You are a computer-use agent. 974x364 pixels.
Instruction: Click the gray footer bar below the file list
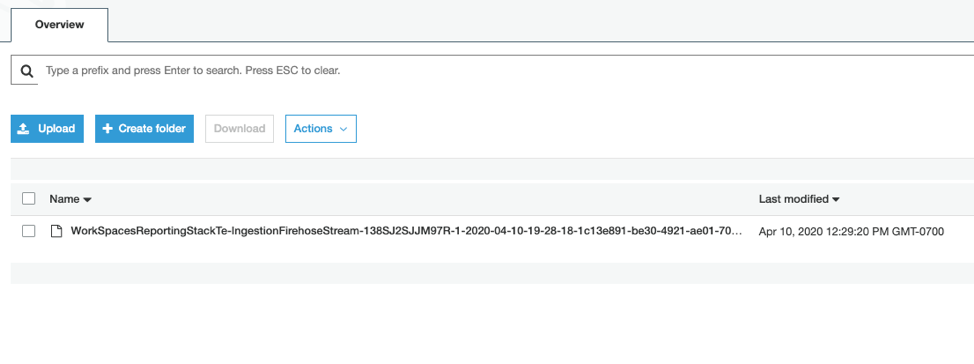(492, 273)
